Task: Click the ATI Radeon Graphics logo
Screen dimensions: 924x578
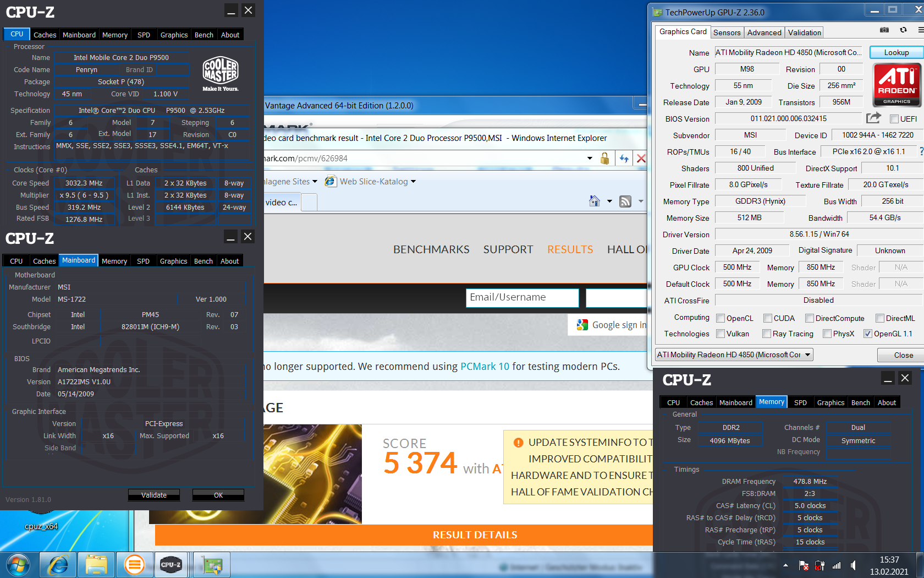Action: click(897, 85)
